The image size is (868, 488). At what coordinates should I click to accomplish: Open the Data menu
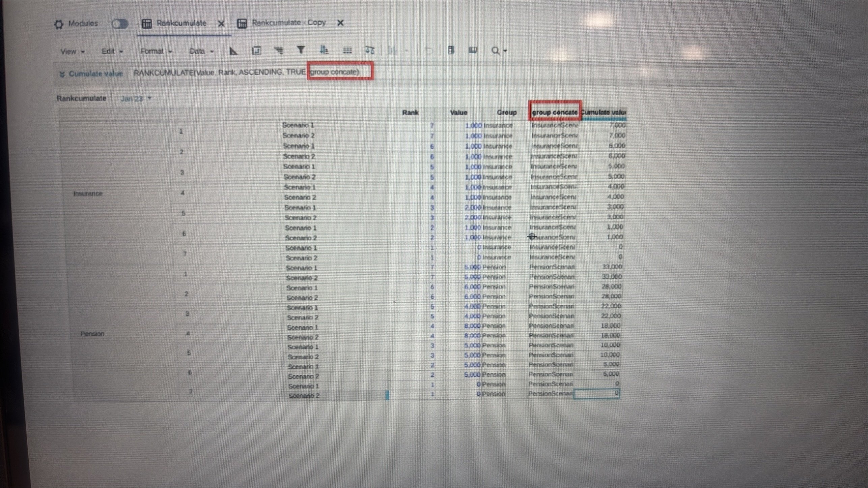[201, 51]
